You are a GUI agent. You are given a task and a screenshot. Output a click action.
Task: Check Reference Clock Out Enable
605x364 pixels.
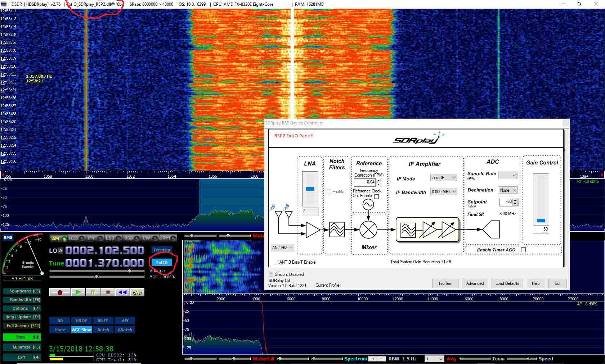point(377,196)
